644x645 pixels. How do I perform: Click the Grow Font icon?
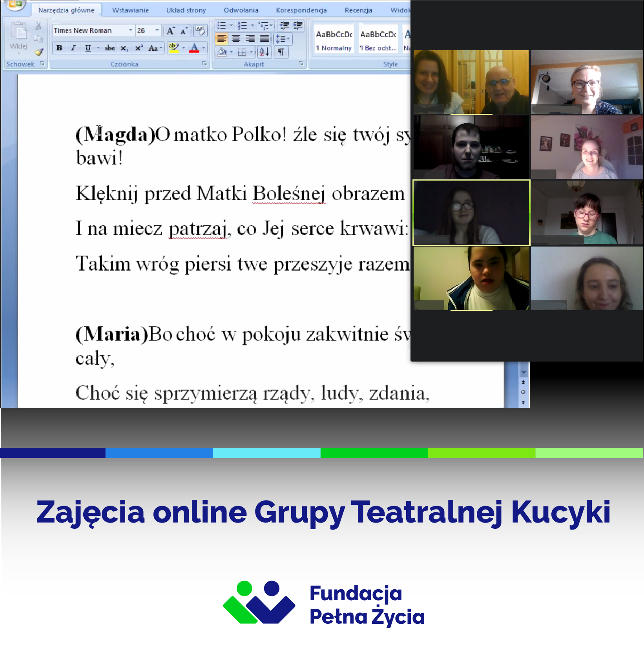(x=170, y=31)
